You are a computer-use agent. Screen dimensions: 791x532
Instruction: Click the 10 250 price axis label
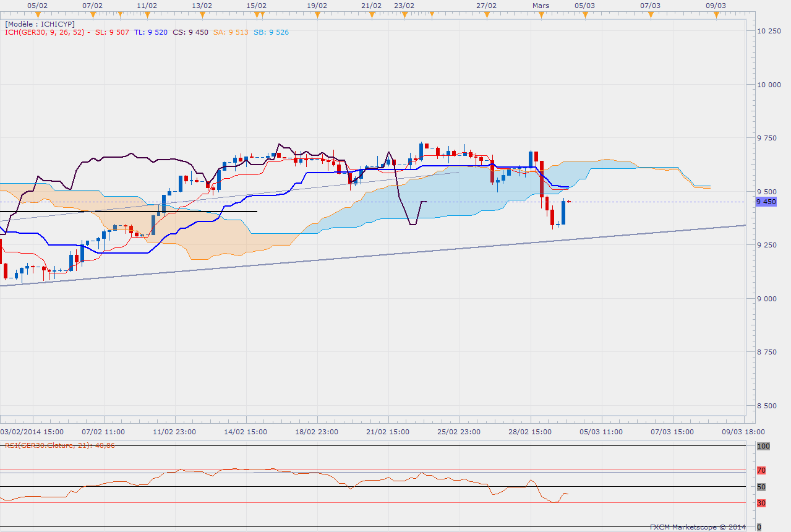[769, 30]
